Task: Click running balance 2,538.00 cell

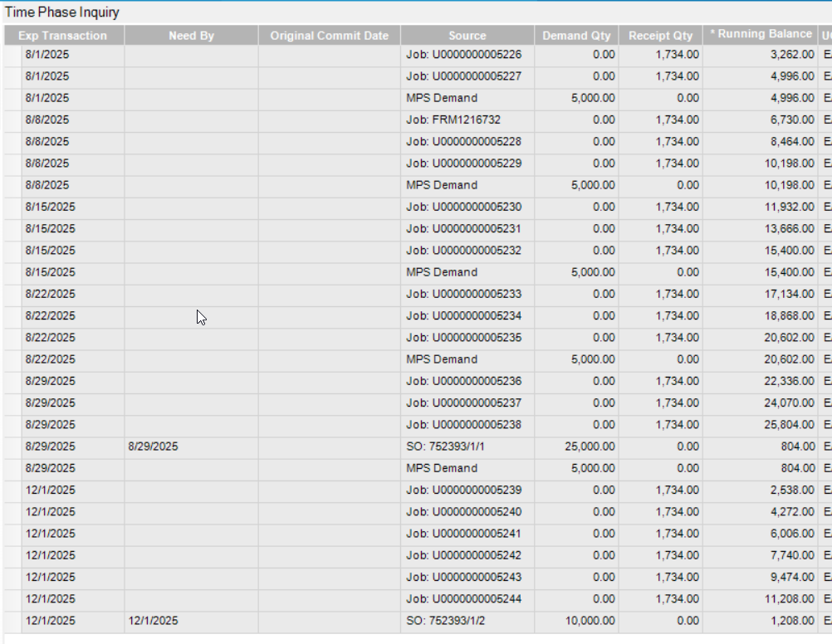Action: (x=761, y=490)
